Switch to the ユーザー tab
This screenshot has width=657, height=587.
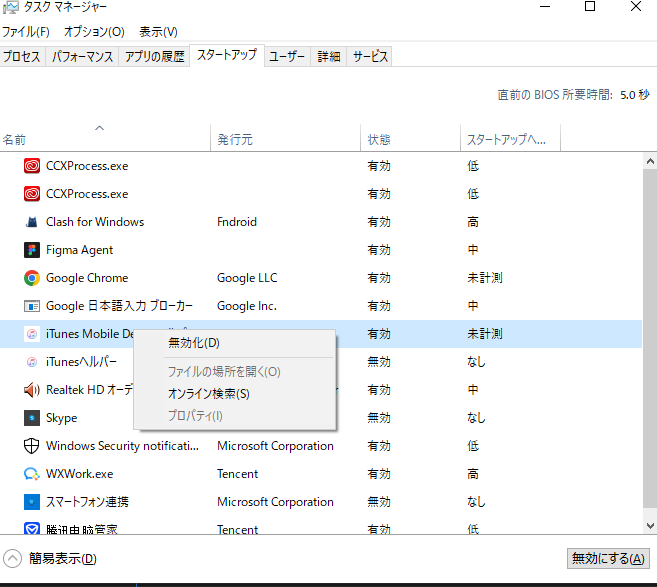287,56
